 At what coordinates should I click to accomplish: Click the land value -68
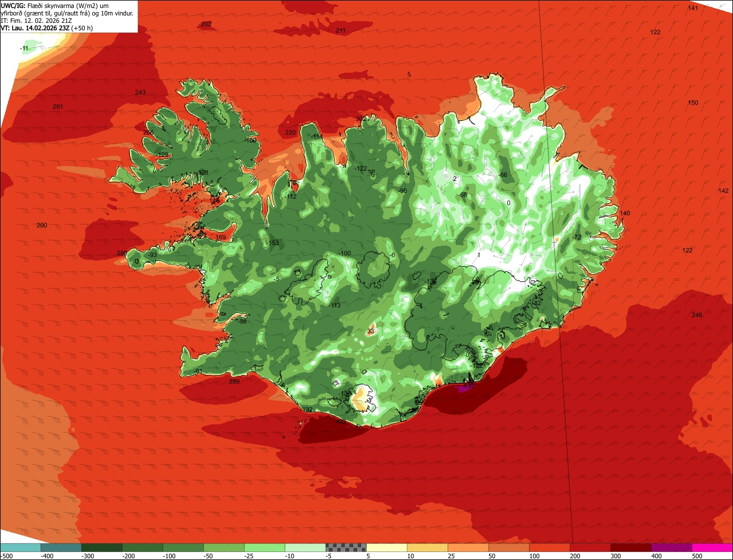coord(463,195)
